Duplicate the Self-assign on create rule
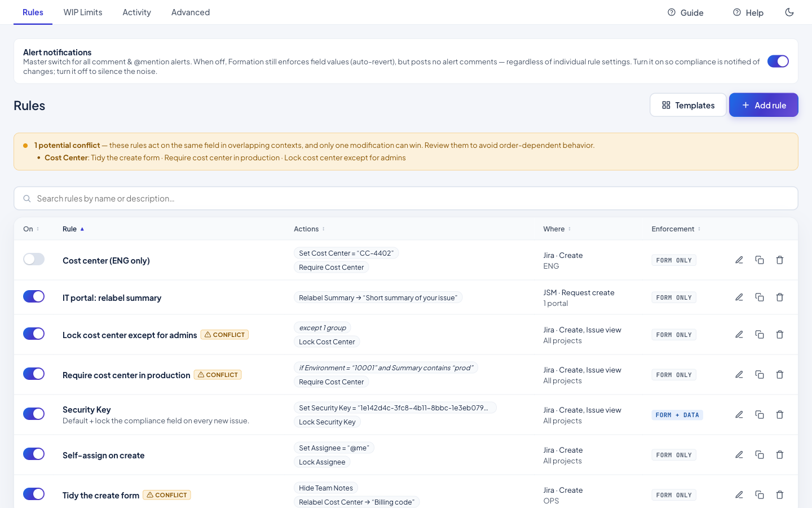This screenshot has width=812, height=508. [x=760, y=455]
